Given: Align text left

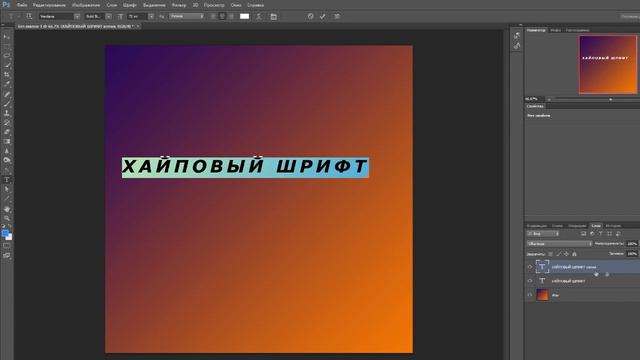Looking at the screenshot, I should tap(213, 16).
